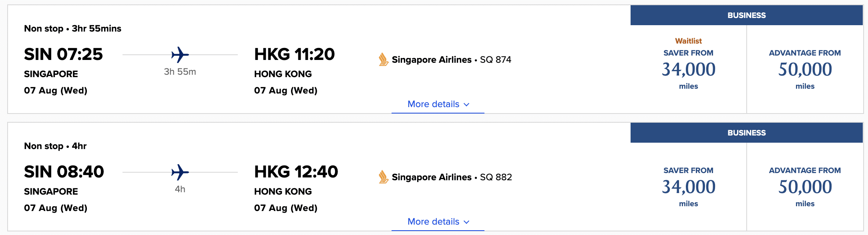Select the Business header of the SQ 874 flight
The width and height of the screenshot is (868, 235).
tap(746, 15)
